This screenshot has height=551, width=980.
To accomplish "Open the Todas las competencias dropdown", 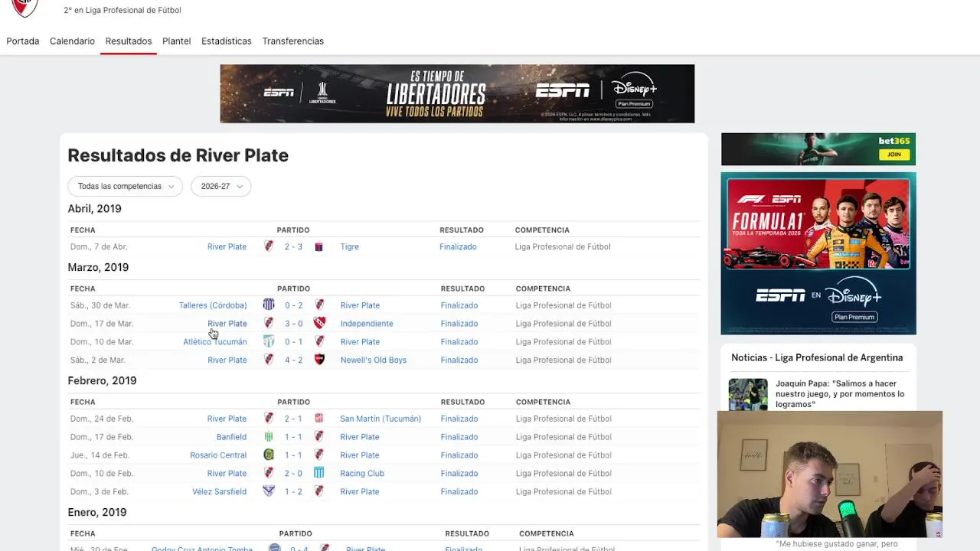I will [x=125, y=186].
